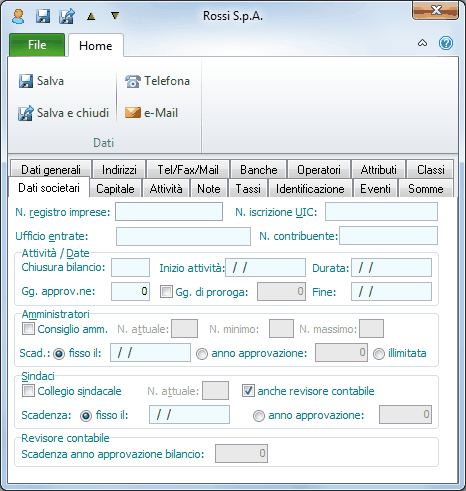Click the Salva button in ribbon
This screenshot has width=466, height=491.
[x=41, y=81]
